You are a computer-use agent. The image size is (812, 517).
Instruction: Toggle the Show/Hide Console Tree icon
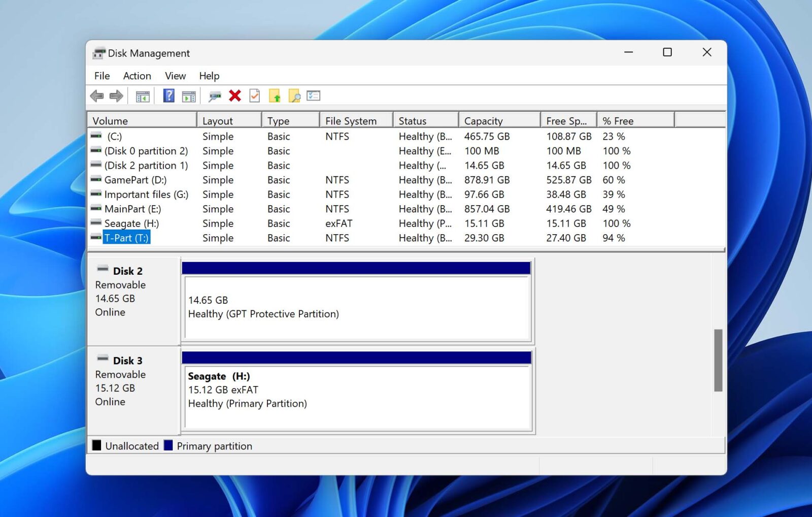pyautogui.click(x=142, y=95)
